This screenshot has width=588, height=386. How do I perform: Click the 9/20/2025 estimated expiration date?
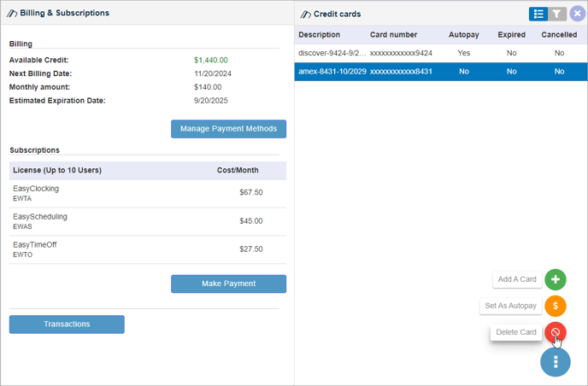pyautogui.click(x=211, y=101)
